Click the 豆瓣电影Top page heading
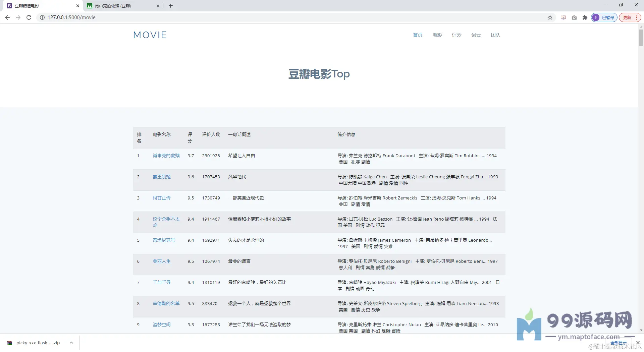644x352 pixels. point(319,74)
